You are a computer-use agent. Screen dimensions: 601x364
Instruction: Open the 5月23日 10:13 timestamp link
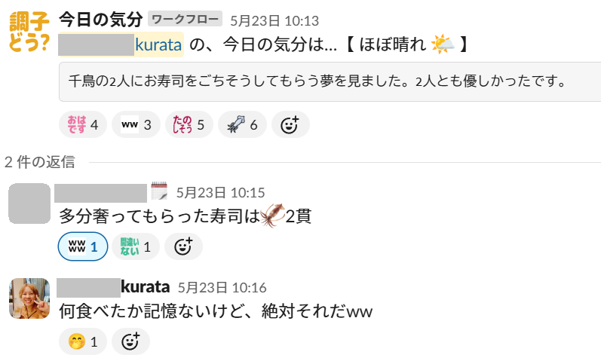274,20
